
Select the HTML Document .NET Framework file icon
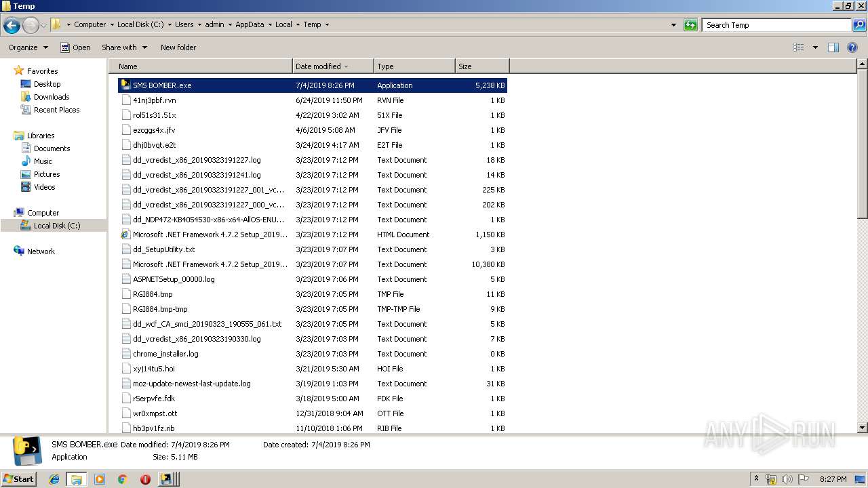pos(125,235)
